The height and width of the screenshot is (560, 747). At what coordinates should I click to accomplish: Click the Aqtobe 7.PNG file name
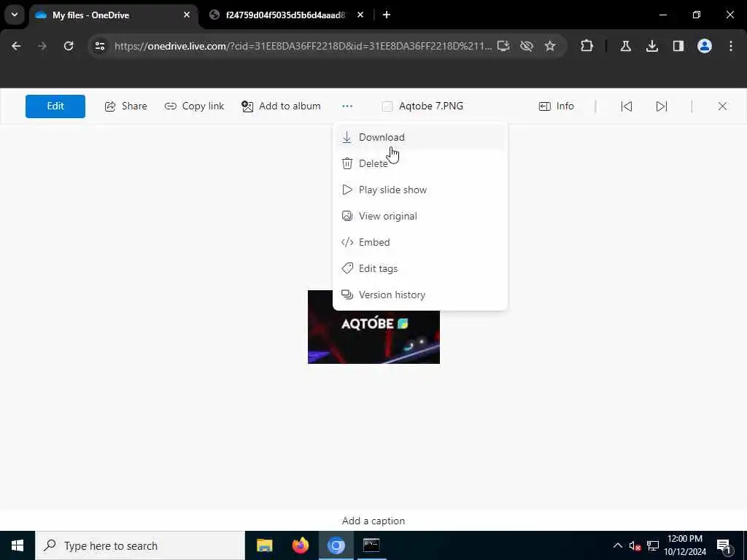tap(430, 106)
